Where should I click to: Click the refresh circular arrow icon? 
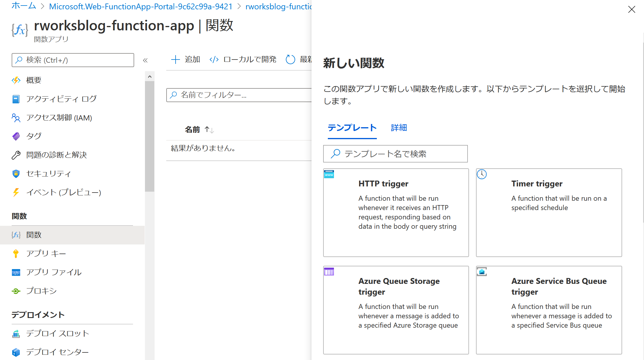click(x=290, y=60)
